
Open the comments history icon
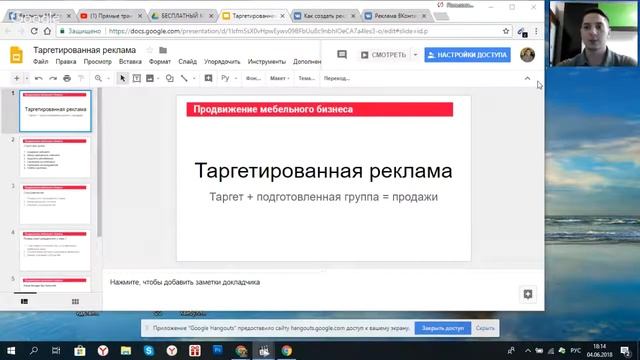tap(342, 54)
